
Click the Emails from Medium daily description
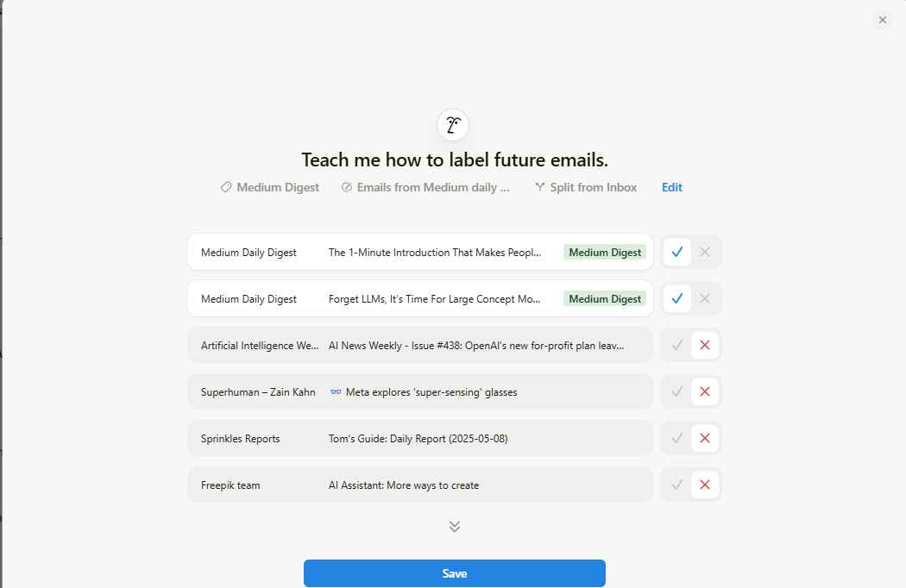pyautogui.click(x=425, y=187)
